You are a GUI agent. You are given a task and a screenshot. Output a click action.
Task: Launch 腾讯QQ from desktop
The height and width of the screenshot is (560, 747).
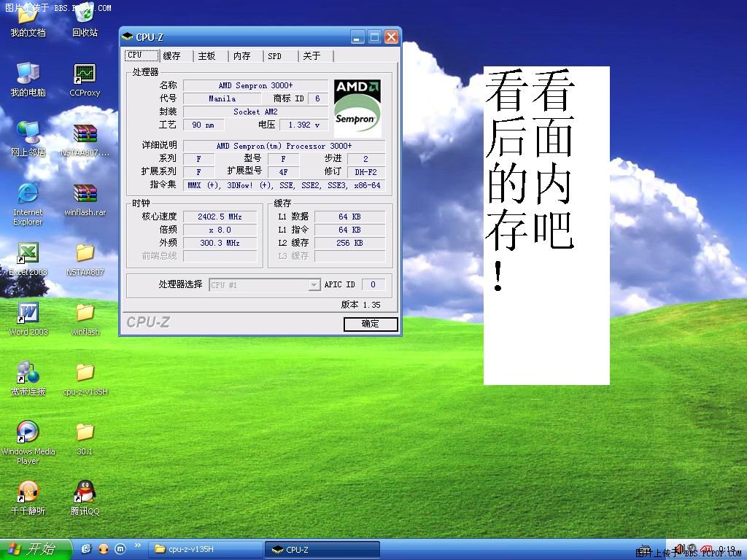pyautogui.click(x=85, y=499)
